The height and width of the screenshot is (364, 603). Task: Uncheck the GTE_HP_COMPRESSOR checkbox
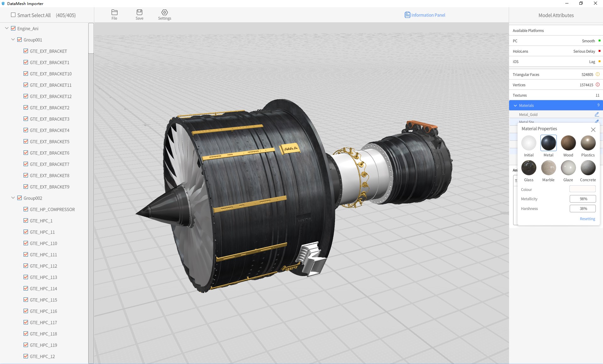26,209
